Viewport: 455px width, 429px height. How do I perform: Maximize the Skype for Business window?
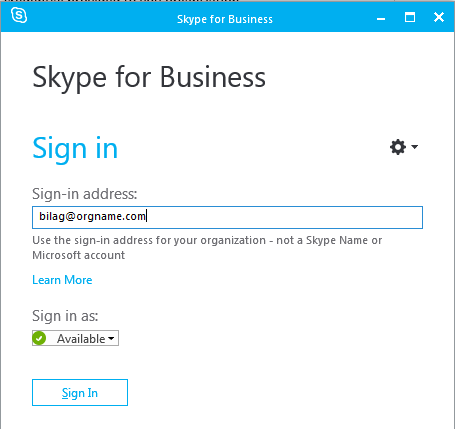click(410, 17)
